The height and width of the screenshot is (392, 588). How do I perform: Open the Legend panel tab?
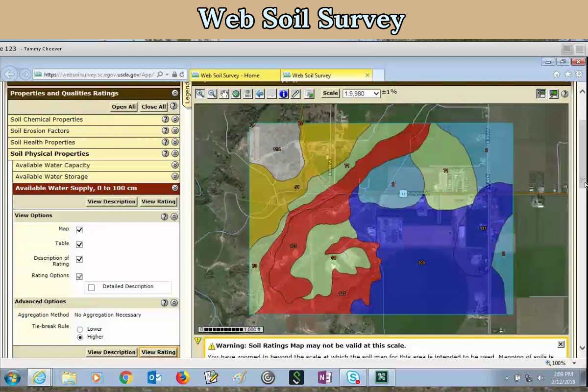(188, 93)
